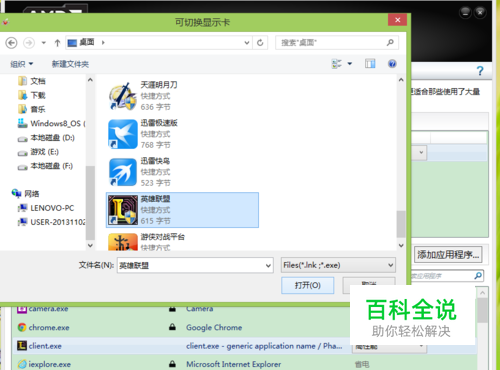Select 迅雷快鸟 shortcut icon

(x=123, y=172)
